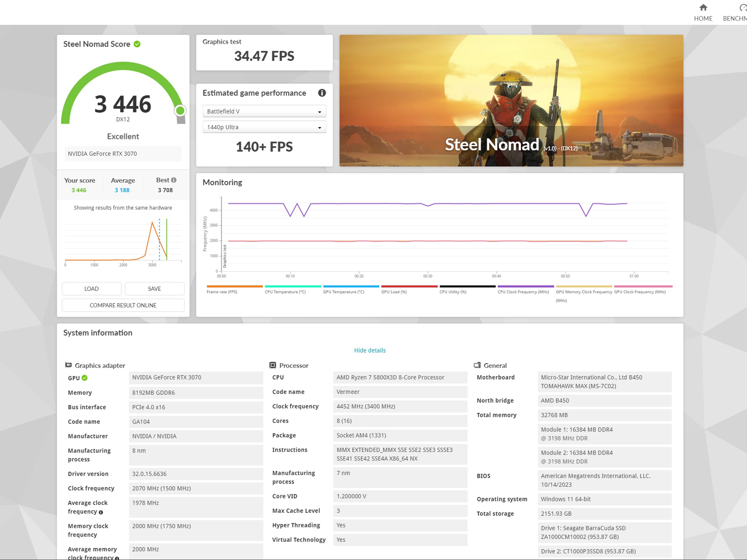The height and width of the screenshot is (560, 747).
Task: Click COMPARE RESULT ONLINE button
Action: click(123, 305)
